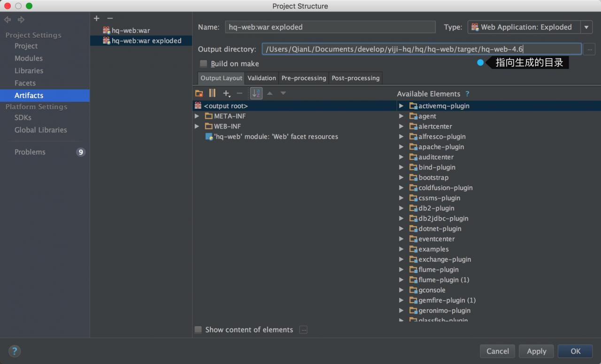Click the Create Archive toolbar icon

click(212, 93)
